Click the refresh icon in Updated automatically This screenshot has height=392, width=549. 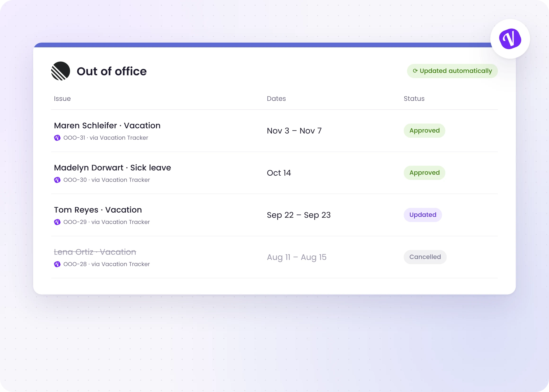pos(415,71)
